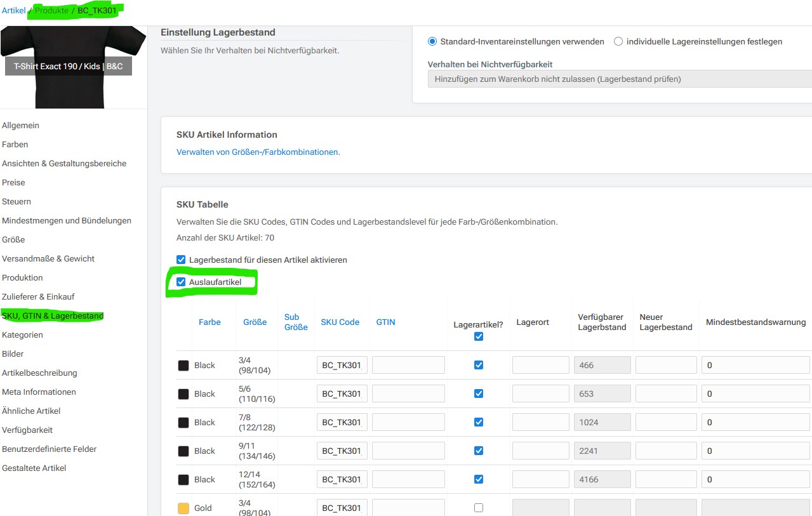Toggle the Lagerartikel header checkbox
The width and height of the screenshot is (812, 516).
tap(479, 336)
